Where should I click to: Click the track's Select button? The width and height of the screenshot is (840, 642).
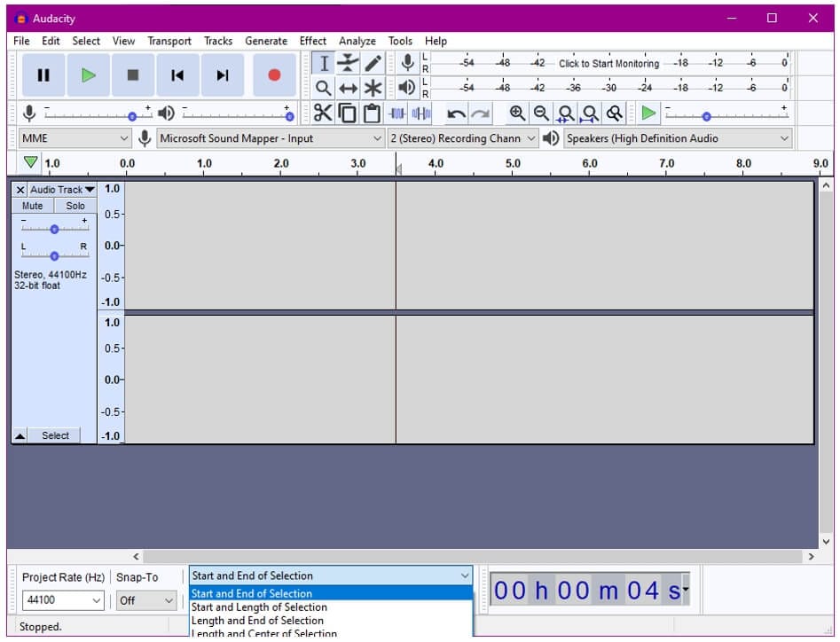(x=55, y=435)
